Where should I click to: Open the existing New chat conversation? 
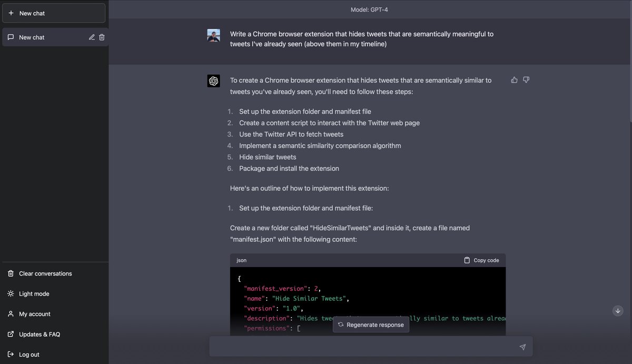coord(45,37)
